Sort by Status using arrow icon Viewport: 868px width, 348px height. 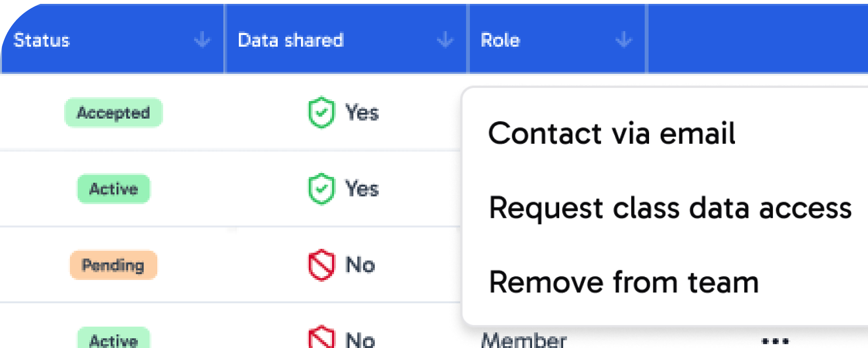(202, 40)
